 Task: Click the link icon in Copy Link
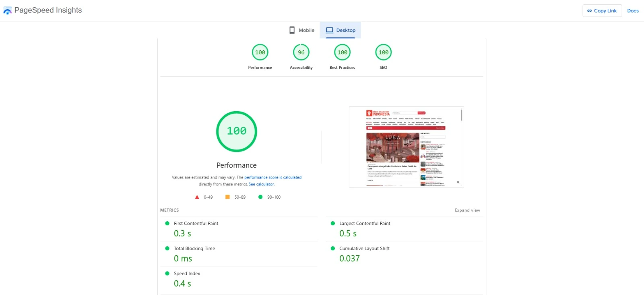pyautogui.click(x=589, y=11)
